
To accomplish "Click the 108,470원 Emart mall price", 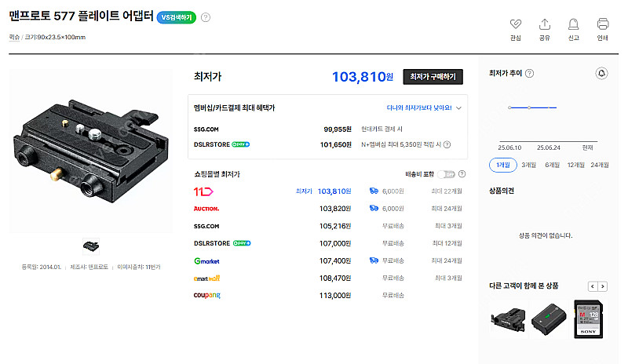I will (x=335, y=278).
